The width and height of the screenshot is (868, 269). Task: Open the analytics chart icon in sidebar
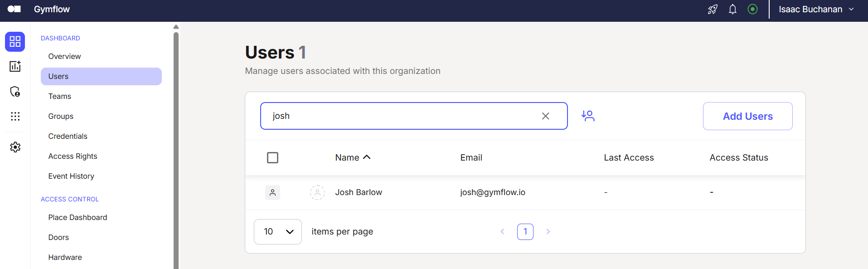(x=15, y=66)
